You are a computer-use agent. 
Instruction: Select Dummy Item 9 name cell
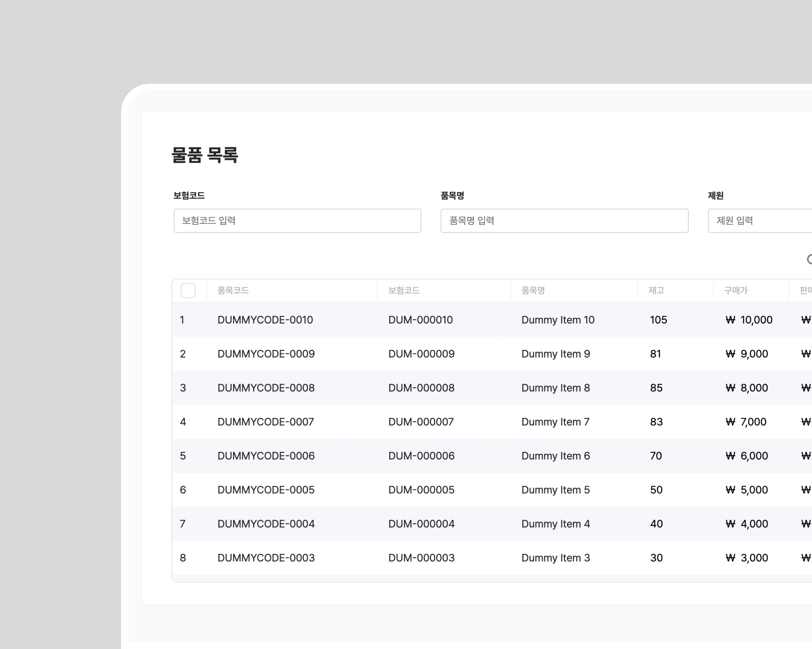click(x=555, y=354)
